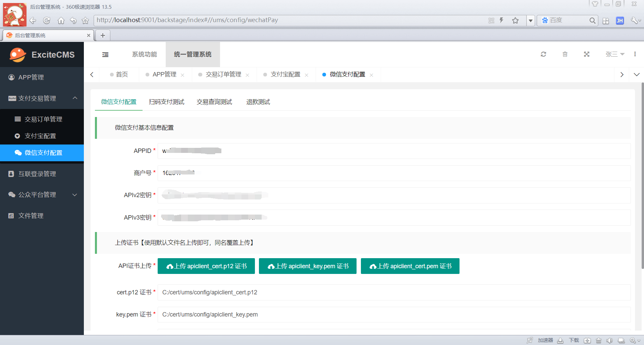Click the trash clear-cache icon in header

click(x=565, y=54)
